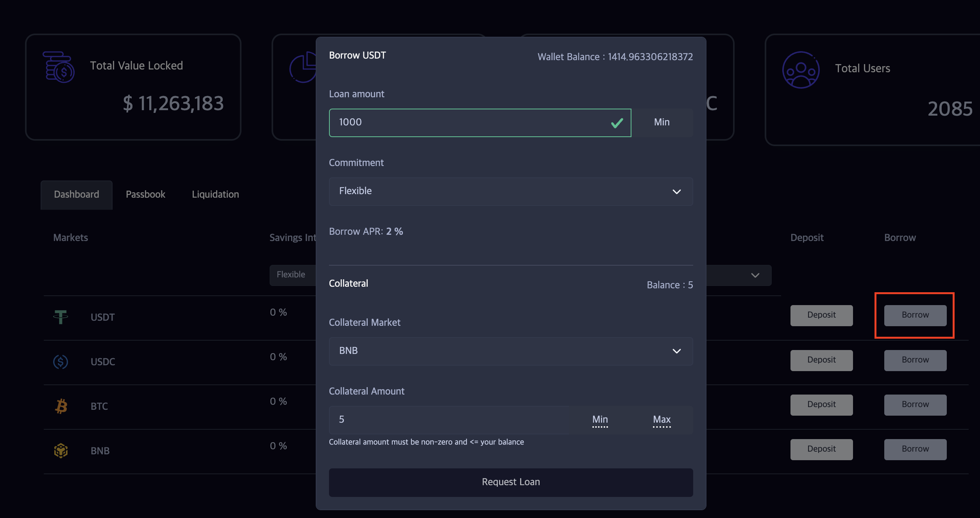This screenshot has width=980, height=518.
Task: Click the green checkmark in loan amount
Action: 617,123
